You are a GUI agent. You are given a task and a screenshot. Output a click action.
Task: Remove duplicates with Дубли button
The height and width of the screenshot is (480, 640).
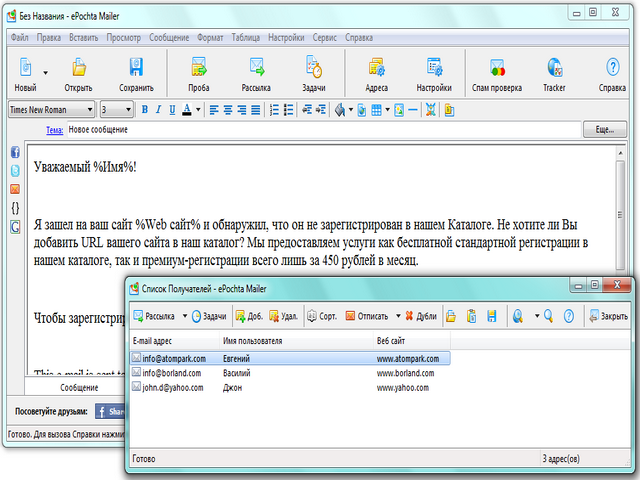pyautogui.click(x=421, y=316)
